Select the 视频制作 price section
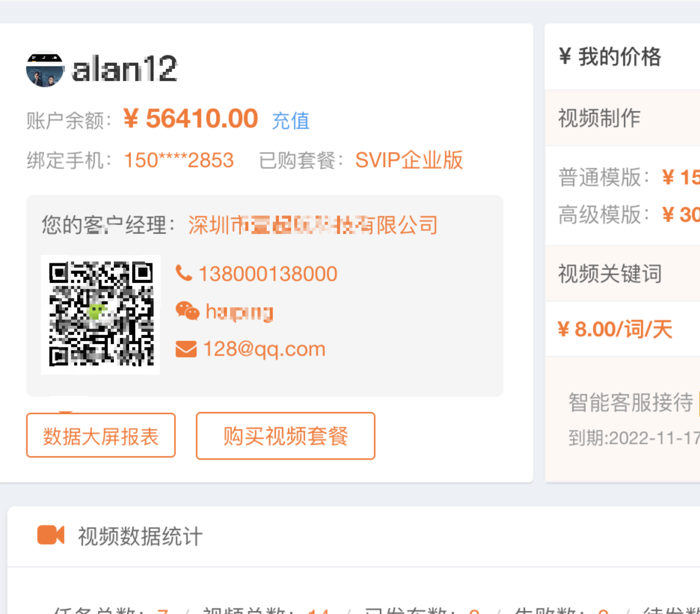 (599, 118)
